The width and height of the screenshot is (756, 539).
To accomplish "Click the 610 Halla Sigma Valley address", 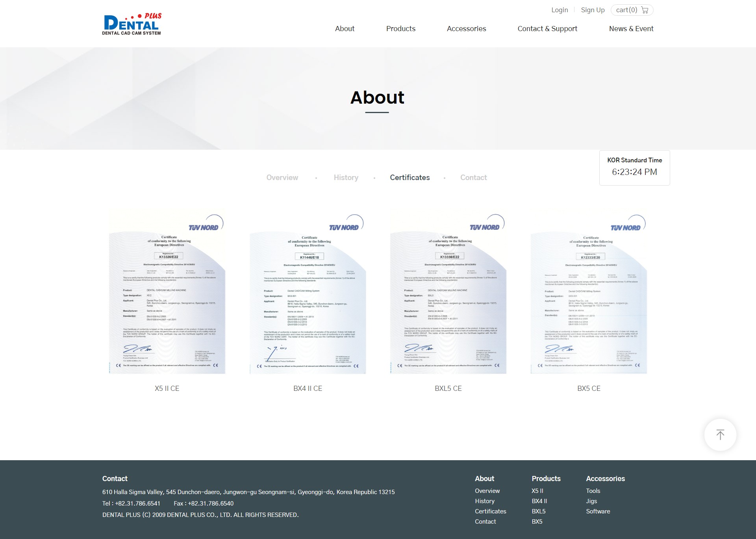I will click(x=248, y=492).
